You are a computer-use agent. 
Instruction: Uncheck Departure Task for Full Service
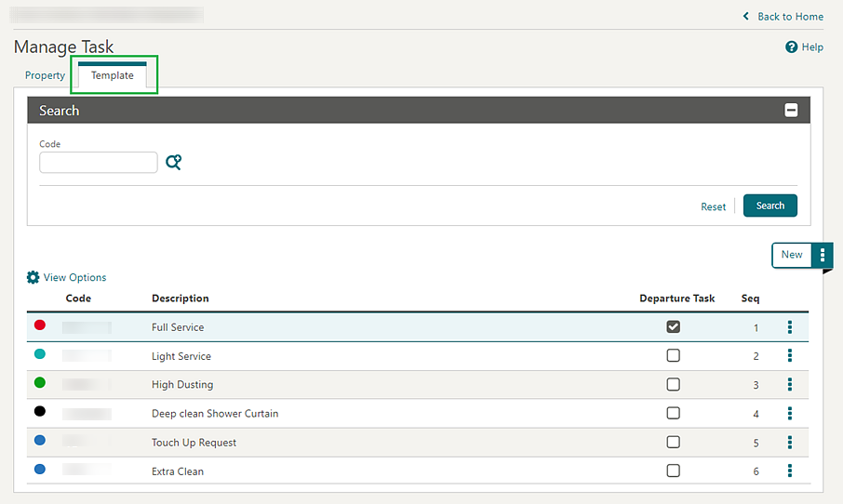[673, 326]
